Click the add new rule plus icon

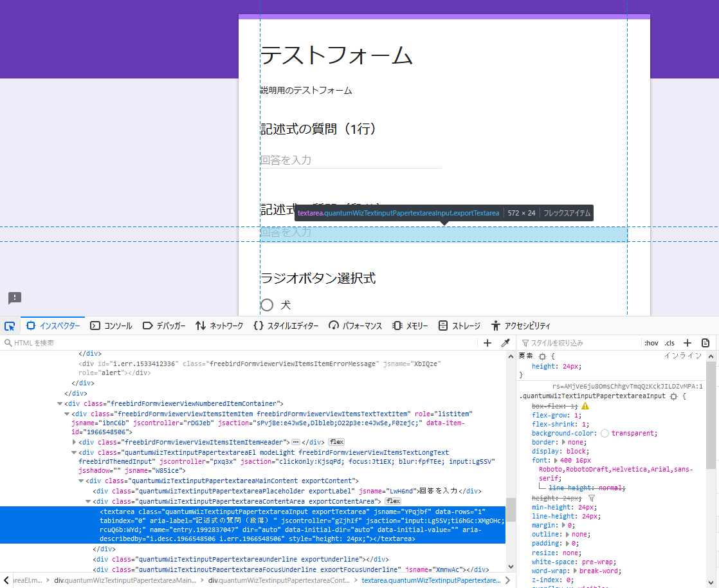point(687,342)
